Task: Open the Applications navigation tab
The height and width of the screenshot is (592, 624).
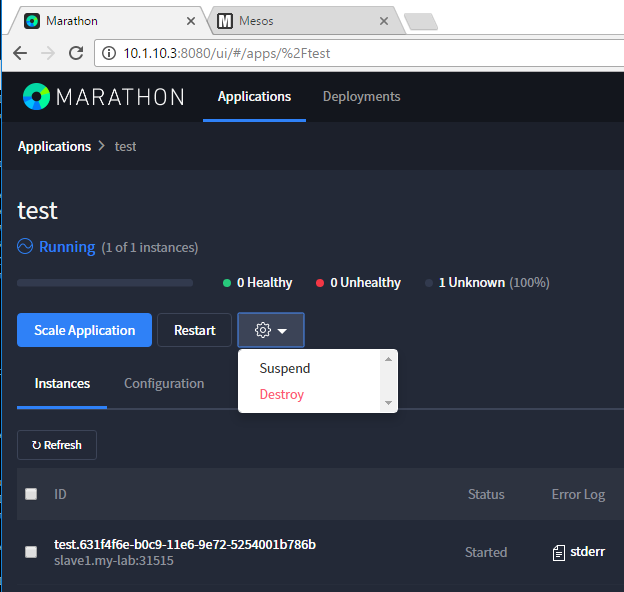Action: pyautogui.click(x=254, y=97)
